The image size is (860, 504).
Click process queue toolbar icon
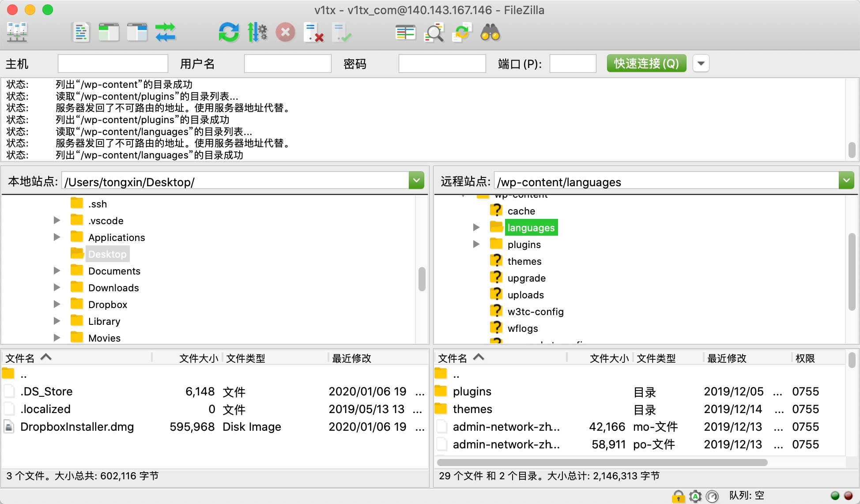257,33
